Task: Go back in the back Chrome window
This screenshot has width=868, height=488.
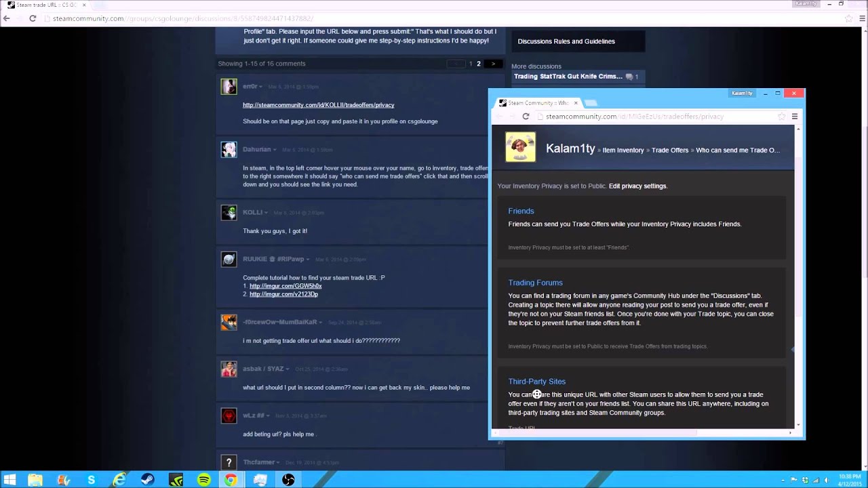Action: tap(7, 18)
